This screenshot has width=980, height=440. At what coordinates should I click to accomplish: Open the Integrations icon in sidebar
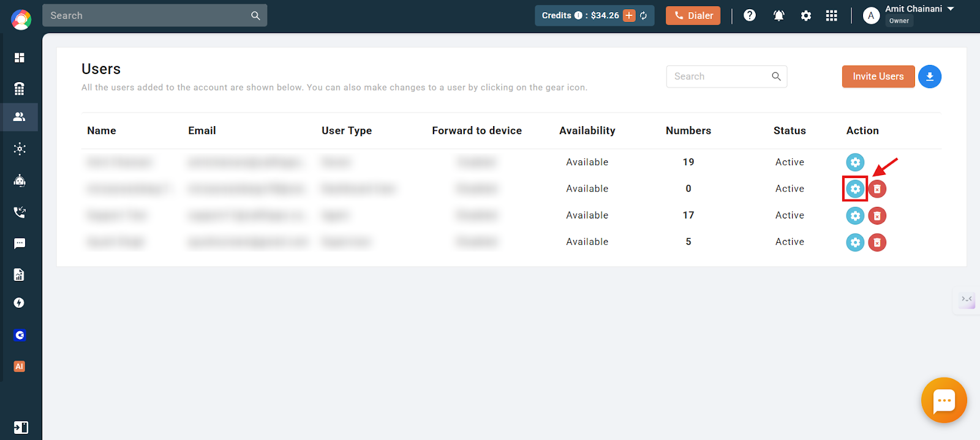[x=20, y=149]
